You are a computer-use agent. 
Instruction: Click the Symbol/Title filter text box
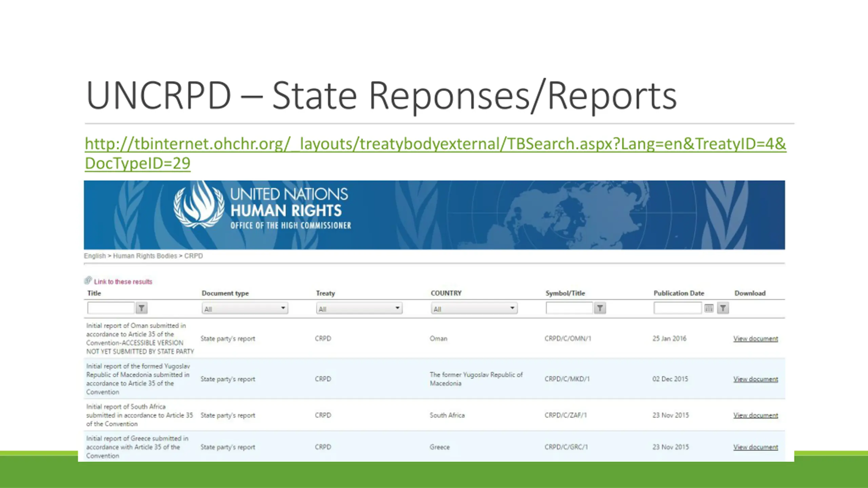pyautogui.click(x=569, y=308)
